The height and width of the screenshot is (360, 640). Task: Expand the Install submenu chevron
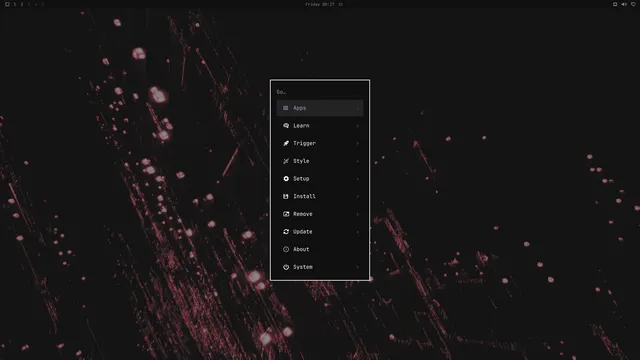coord(358,196)
